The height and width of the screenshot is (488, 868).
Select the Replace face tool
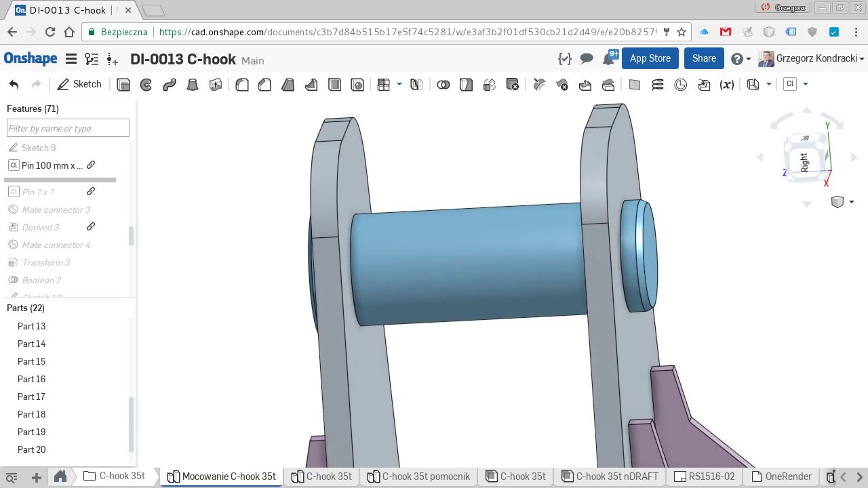click(608, 85)
